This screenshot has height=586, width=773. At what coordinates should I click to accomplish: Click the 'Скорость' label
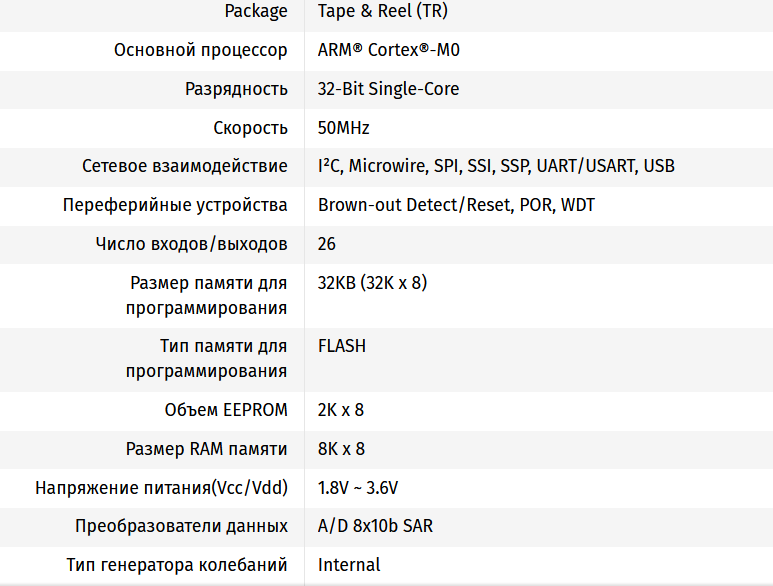click(x=250, y=128)
